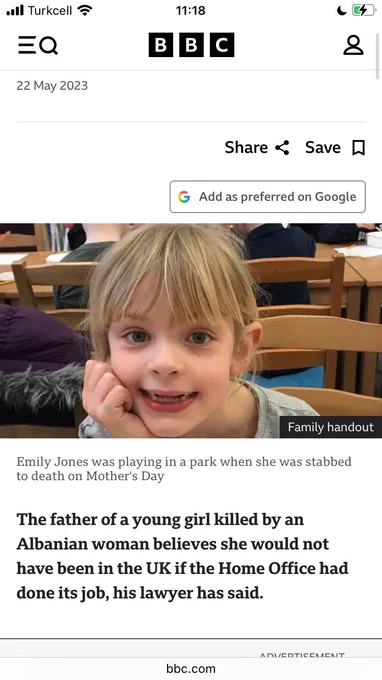Tap the cellular signal bars
The height and width of the screenshot is (680, 382).
[x=15, y=10]
